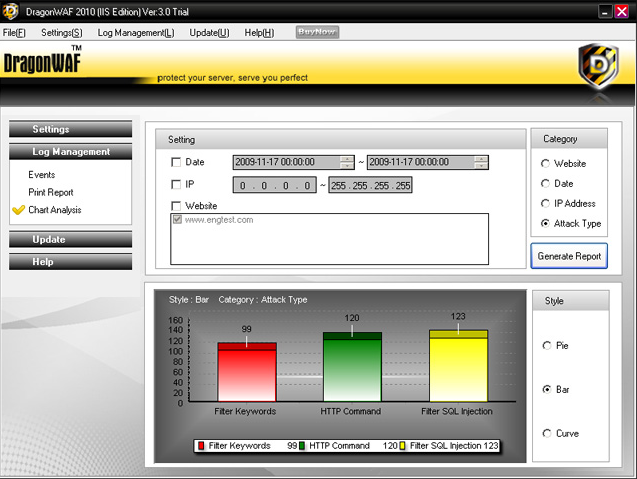637x479 pixels.
Task: Click the 'Filter SQL Injection' axis label
Action: coord(457,411)
